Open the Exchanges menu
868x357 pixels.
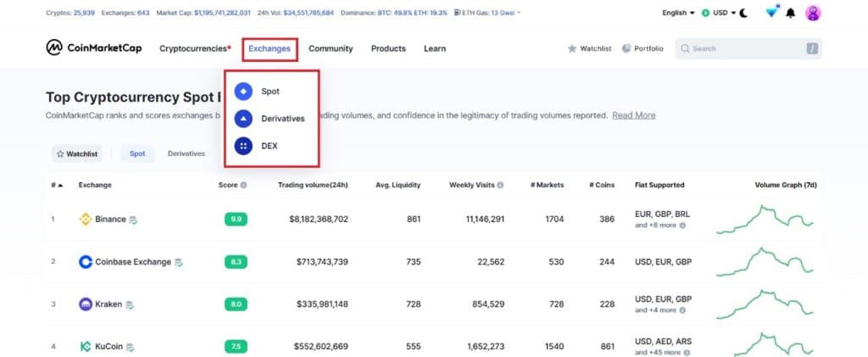[x=270, y=48]
